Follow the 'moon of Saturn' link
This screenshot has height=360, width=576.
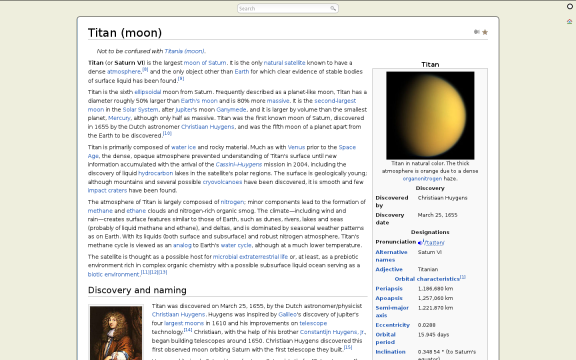click(205, 63)
